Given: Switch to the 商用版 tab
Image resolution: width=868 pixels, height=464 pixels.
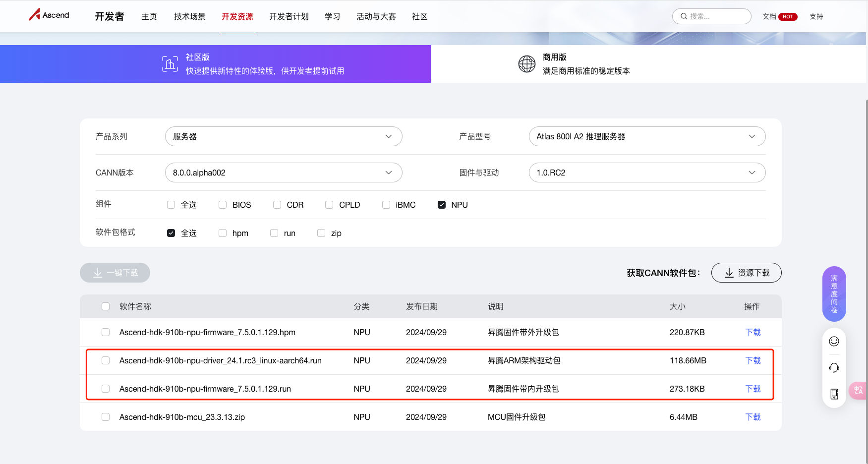Looking at the screenshot, I should [648, 64].
